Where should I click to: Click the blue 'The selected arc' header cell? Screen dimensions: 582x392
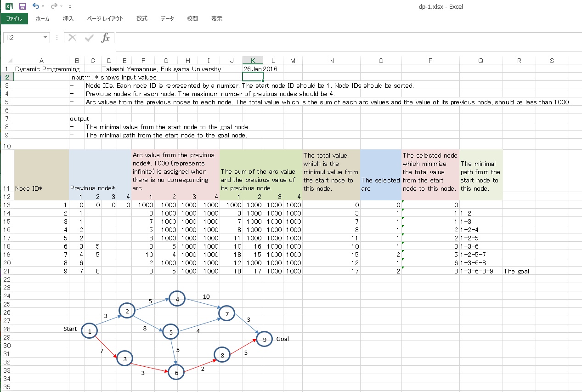[x=381, y=175]
